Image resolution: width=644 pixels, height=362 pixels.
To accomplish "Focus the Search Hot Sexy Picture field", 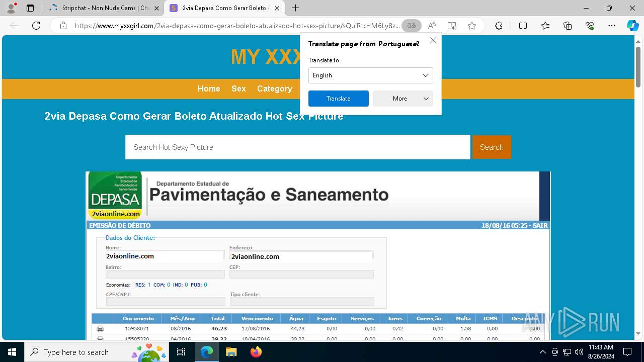I will coord(298,147).
